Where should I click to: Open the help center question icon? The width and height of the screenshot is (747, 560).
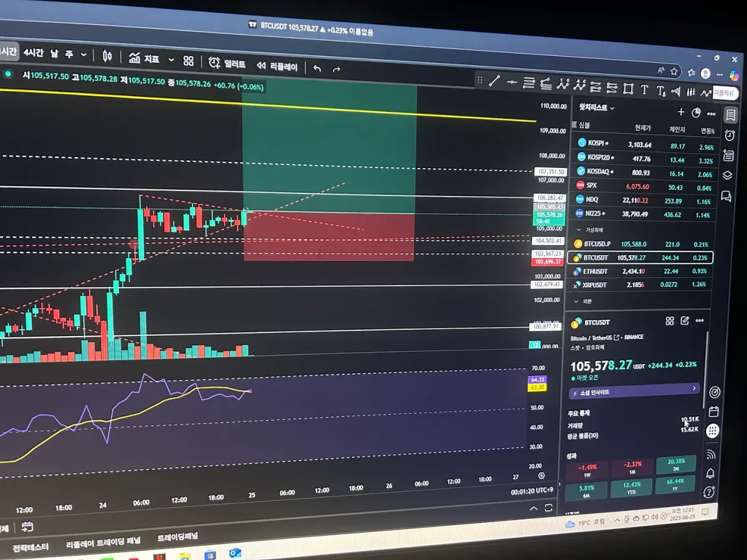pyautogui.click(x=709, y=492)
